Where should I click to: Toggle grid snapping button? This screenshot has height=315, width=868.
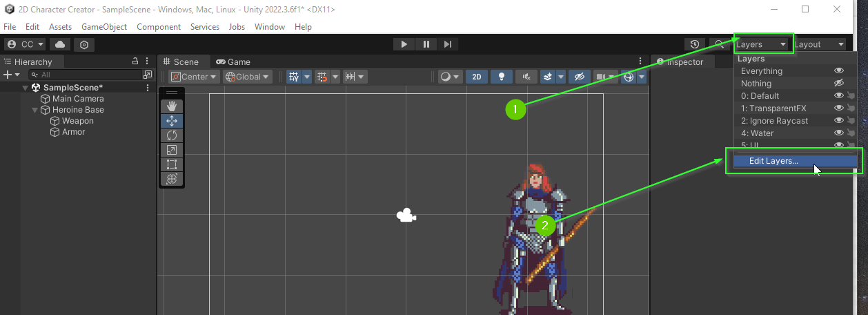point(322,77)
